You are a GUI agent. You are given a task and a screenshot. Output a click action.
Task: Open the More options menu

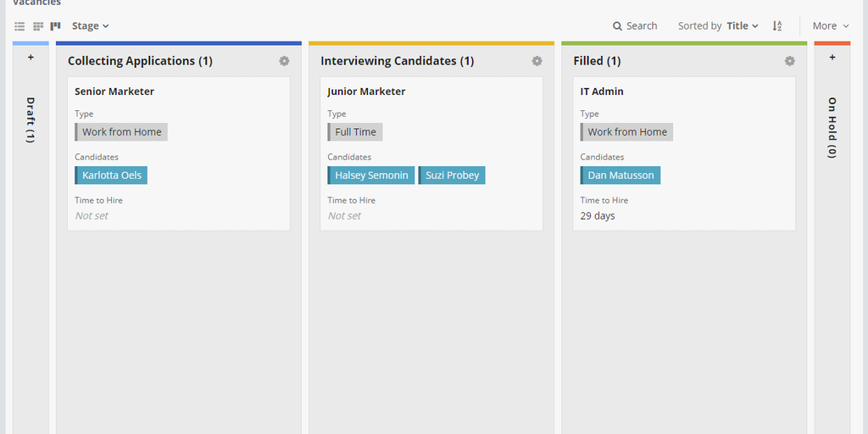point(830,26)
